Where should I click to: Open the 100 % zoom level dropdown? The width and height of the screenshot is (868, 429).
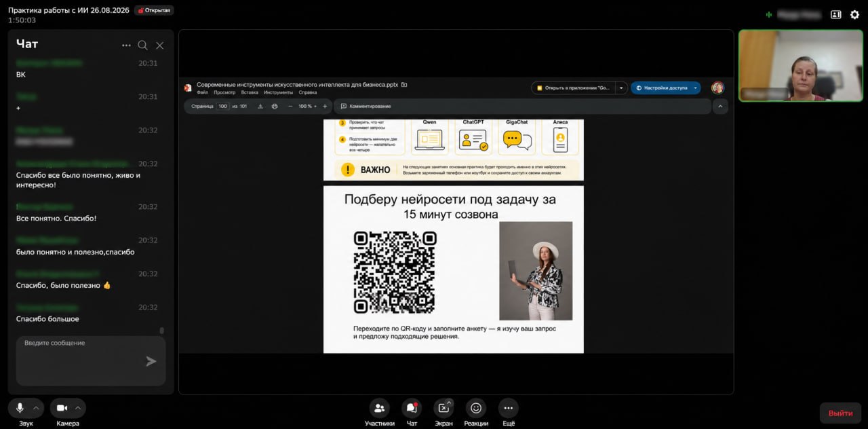pos(307,106)
